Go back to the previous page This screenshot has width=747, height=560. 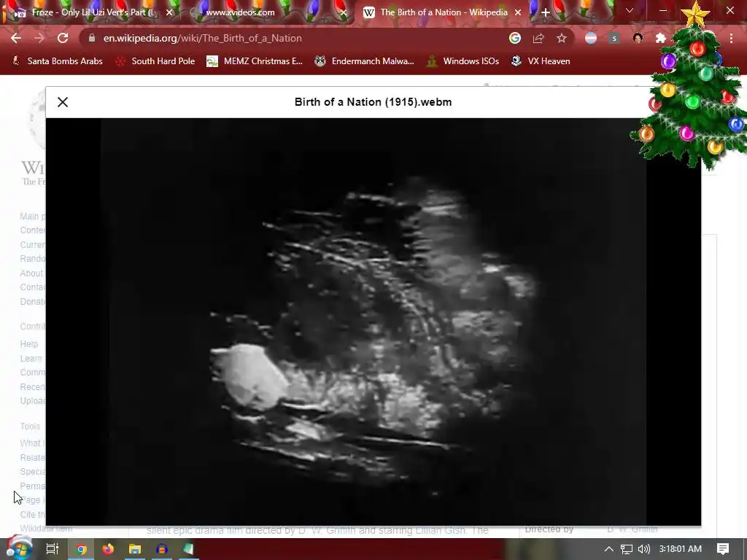click(16, 38)
